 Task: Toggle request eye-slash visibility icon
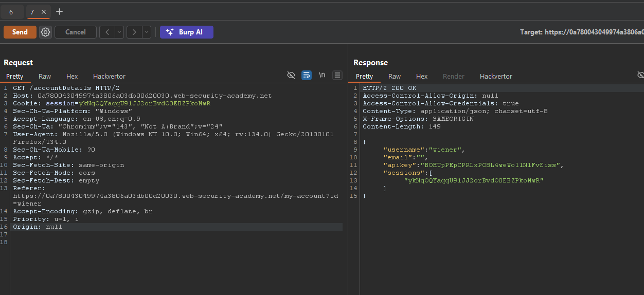click(291, 75)
